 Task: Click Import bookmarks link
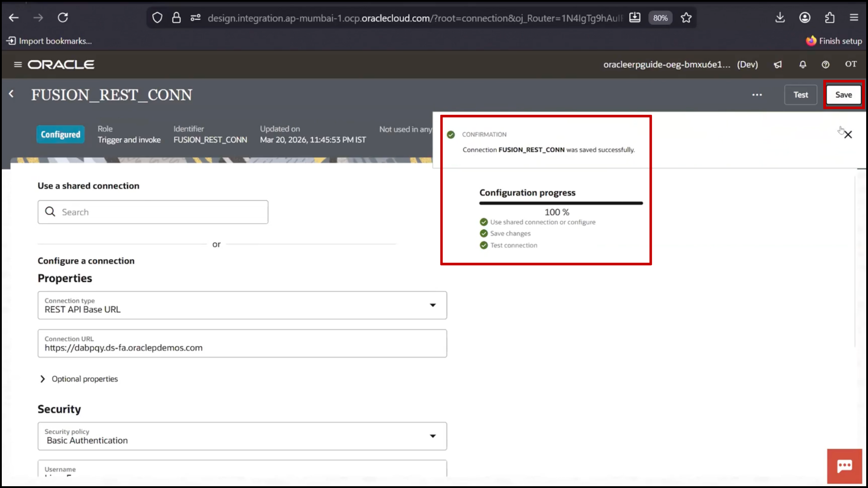coord(49,41)
